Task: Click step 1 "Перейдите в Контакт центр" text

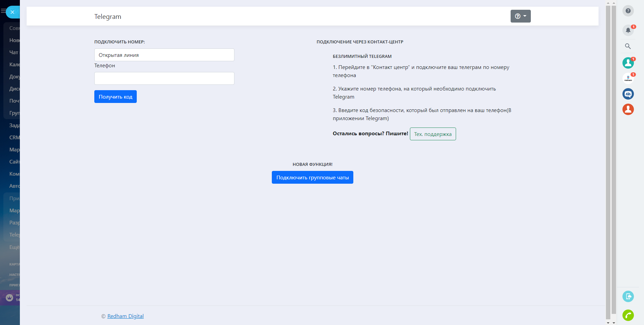Action: 421,71
